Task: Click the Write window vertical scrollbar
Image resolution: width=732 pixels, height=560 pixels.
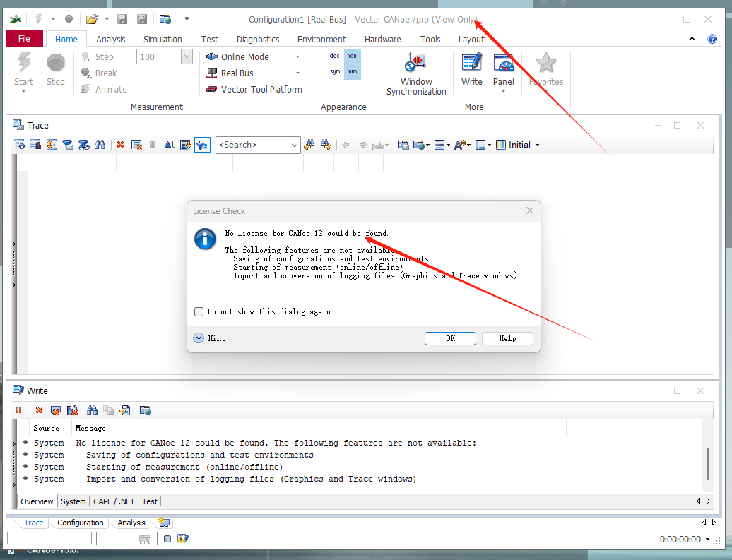Action: (708, 463)
